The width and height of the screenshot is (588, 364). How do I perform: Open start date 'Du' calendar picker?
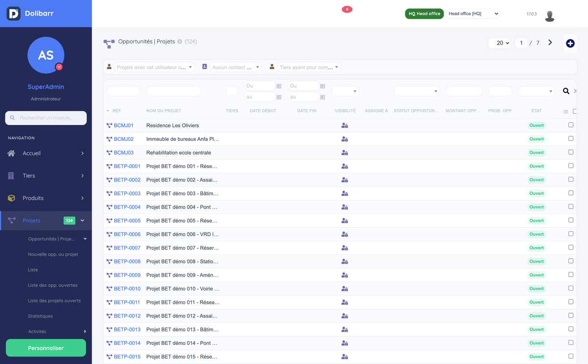(x=279, y=86)
